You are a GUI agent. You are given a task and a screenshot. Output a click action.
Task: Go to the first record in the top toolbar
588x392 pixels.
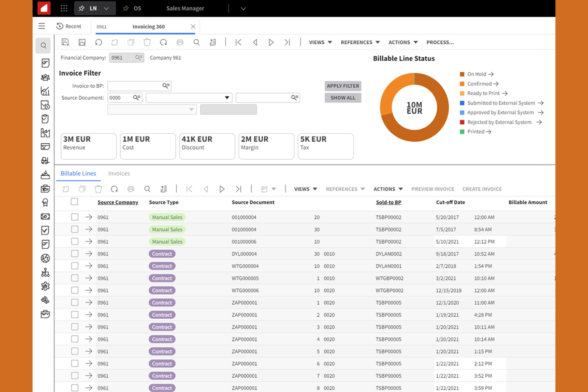tap(238, 42)
